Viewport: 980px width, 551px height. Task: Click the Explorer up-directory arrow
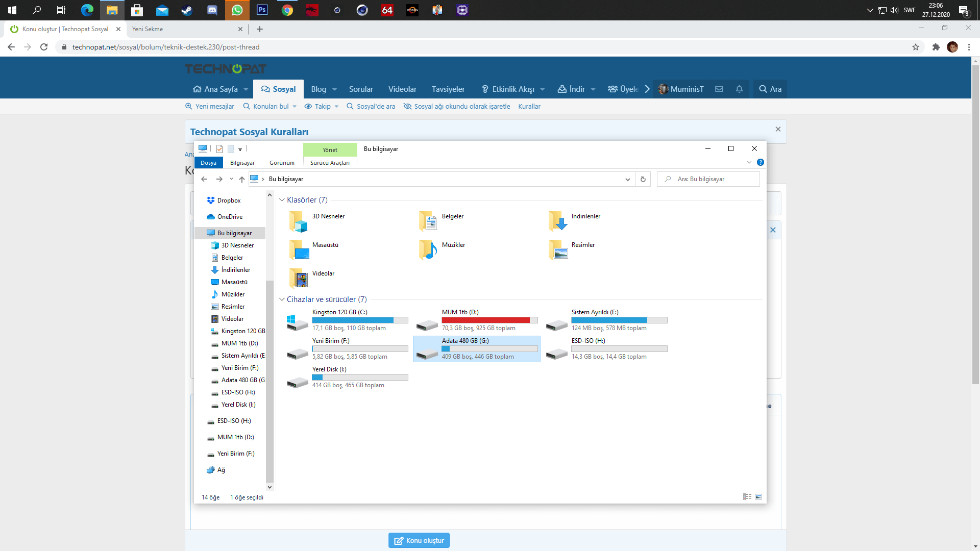pos(242,179)
